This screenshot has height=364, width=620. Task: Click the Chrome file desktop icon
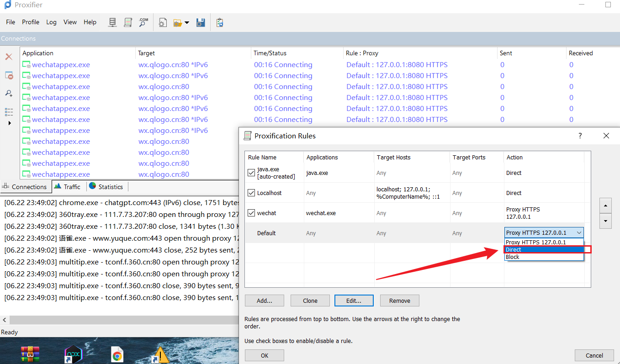117,354
